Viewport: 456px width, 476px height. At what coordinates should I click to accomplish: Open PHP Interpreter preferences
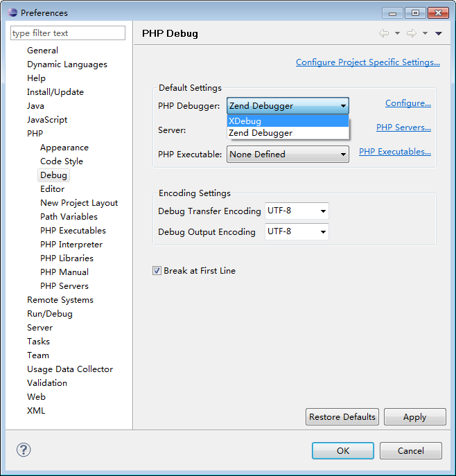pos(71,245)
